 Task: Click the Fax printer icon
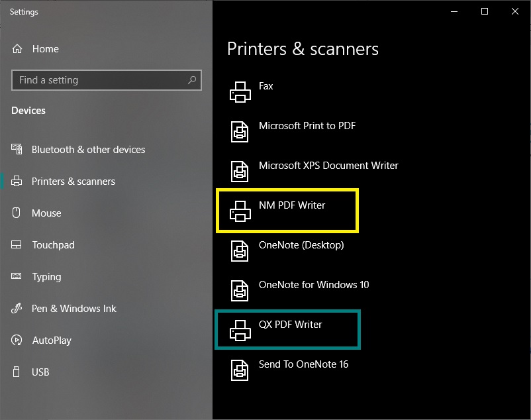240,92
